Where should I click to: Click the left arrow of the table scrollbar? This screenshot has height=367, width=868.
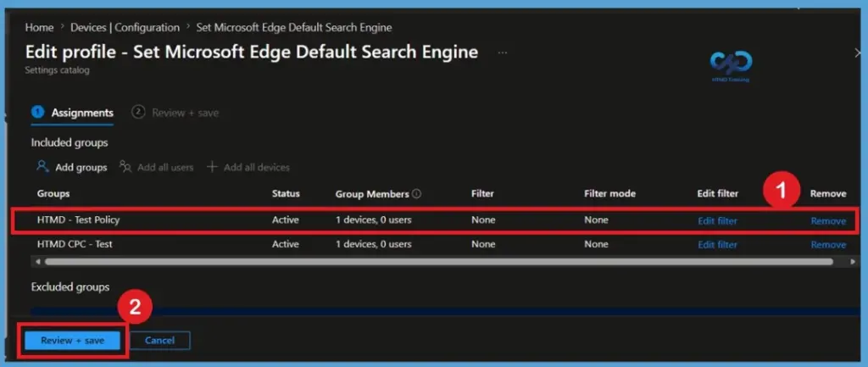pyautogui.click(x=37, y=261)
